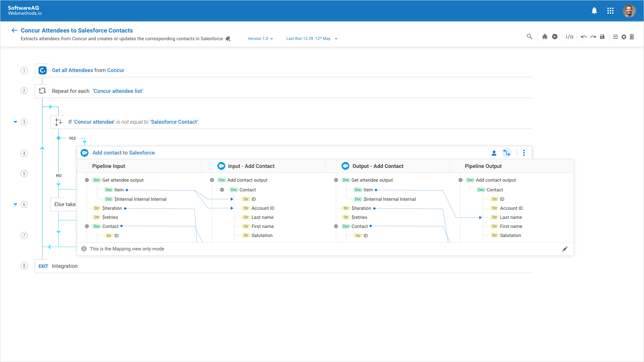Click the 'Concur attendee list' link
The height and width of the screenshot is (362, 644).
pyautogui.click(x=118, y=91)
